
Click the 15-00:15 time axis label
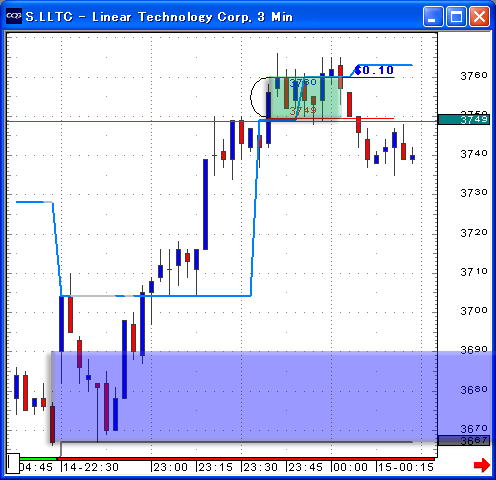(406, 467)
